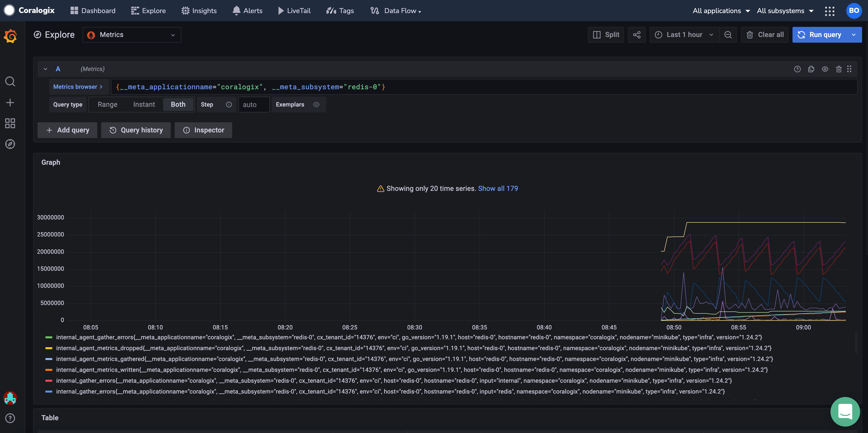868x433 pixels.
Task: Open the Dashboard nav item
Action: click(93, 11)
